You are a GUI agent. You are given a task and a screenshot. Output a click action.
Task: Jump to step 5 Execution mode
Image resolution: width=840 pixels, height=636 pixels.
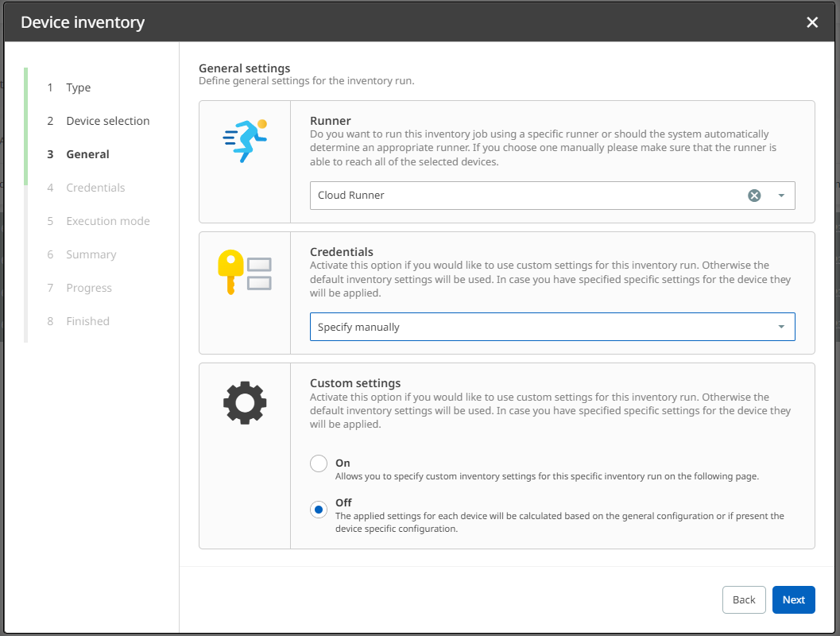107,221
